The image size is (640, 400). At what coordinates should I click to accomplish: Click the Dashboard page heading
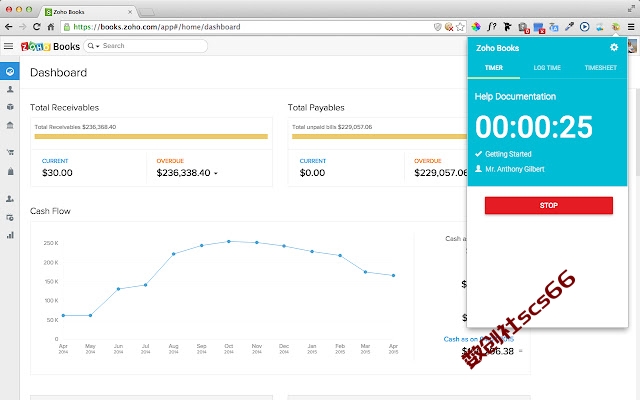click(x=58, y=73)
